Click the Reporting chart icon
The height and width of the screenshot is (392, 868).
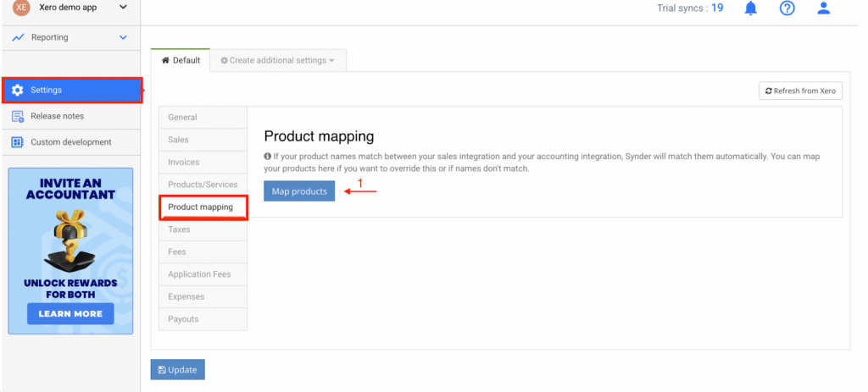tap(18, 37)
